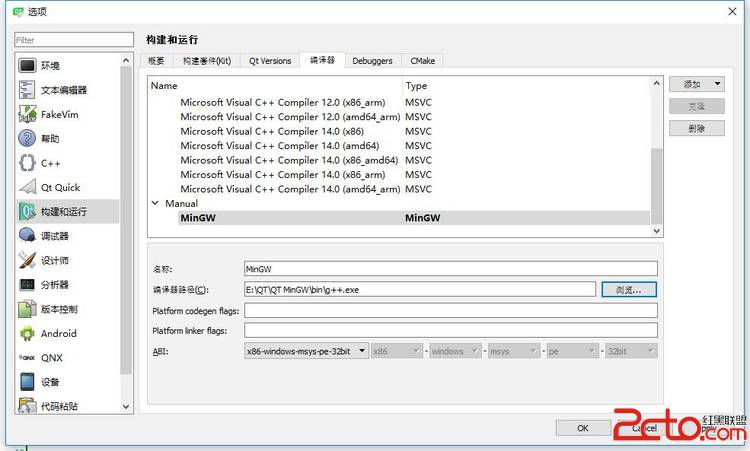Click the 浏览... browse button
Screen dimensions: 750x451
click(629, 289)
